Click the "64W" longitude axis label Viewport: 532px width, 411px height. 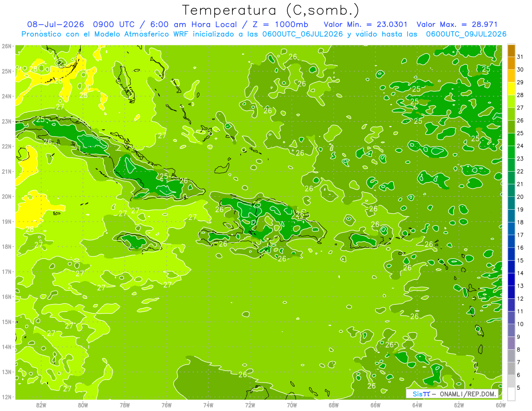pos(417,405)
